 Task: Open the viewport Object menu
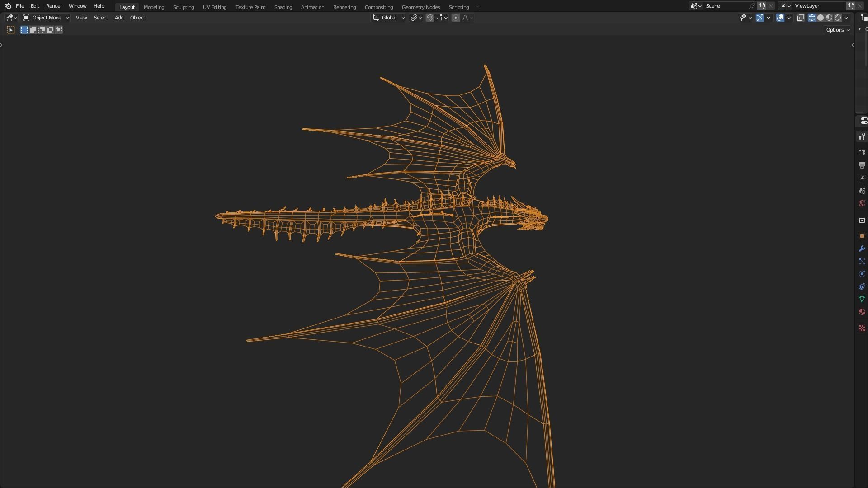pos(137,18)
